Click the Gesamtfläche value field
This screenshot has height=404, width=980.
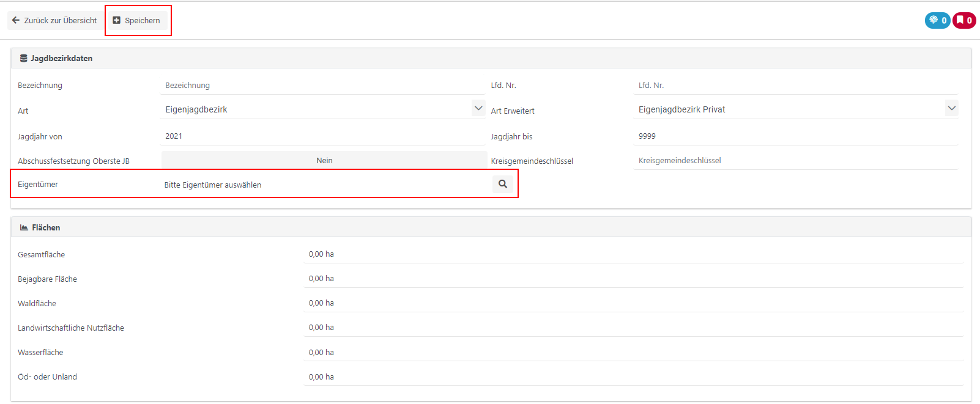coord(633,254)
